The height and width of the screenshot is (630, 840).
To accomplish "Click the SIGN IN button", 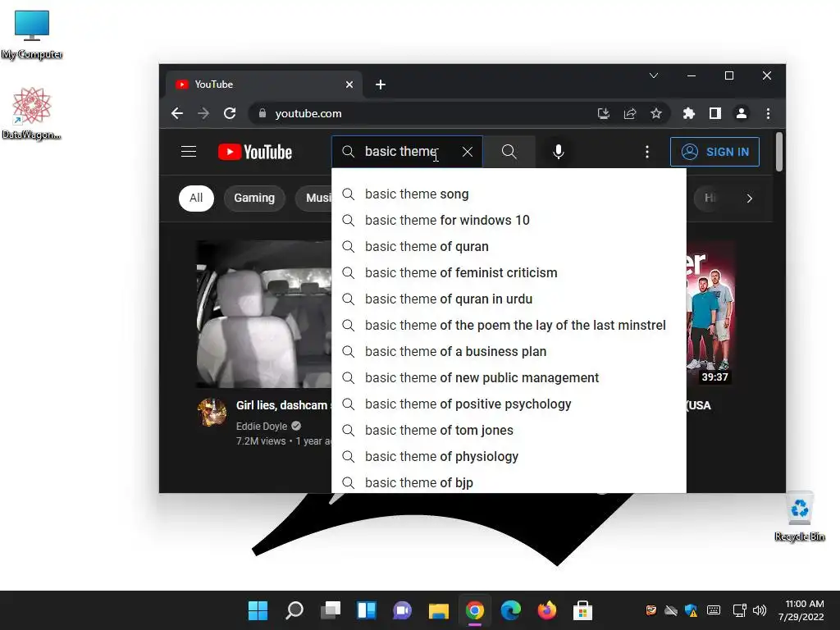I will coord(714,152).
